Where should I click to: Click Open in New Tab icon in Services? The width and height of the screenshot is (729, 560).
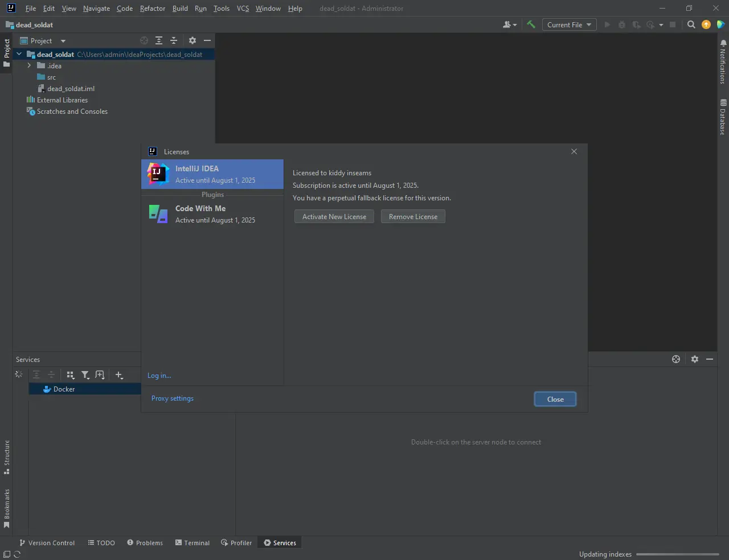pos(100,374)
